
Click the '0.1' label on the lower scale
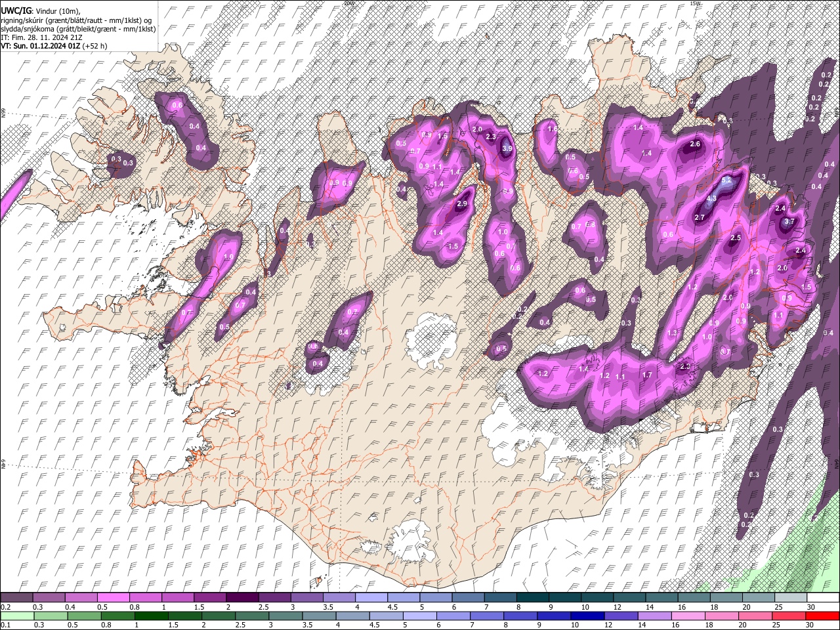coord(5,625)
